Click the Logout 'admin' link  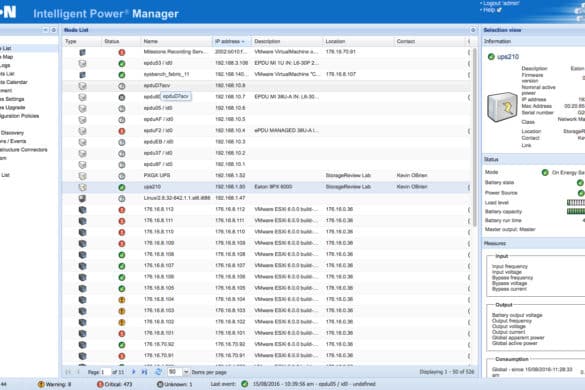pos(501,3)
